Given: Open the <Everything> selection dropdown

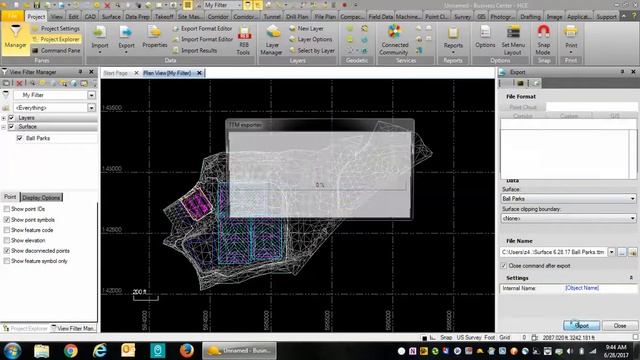Looking at the screenshot, I should coord(91,108).
